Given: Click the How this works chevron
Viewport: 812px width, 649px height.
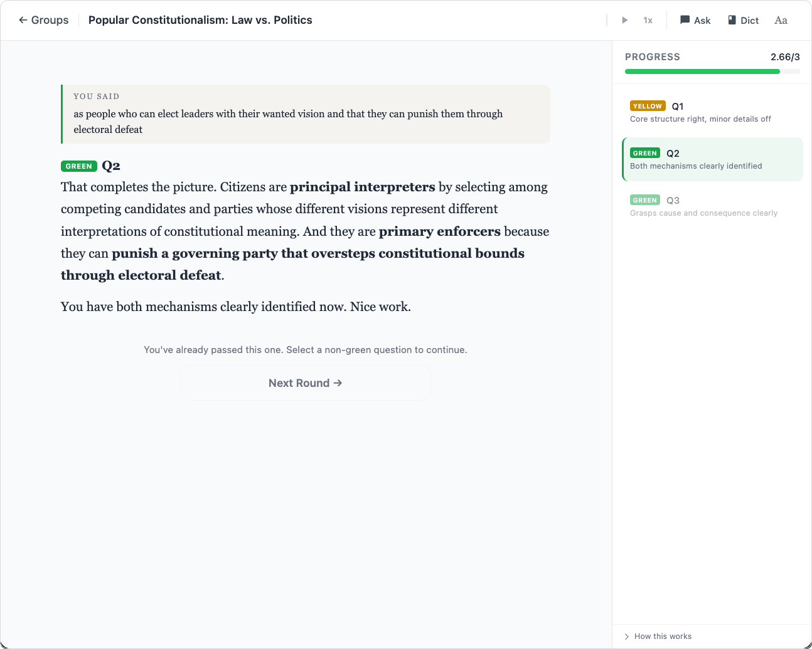Looking at the screenshot, I should coord(626,636).
